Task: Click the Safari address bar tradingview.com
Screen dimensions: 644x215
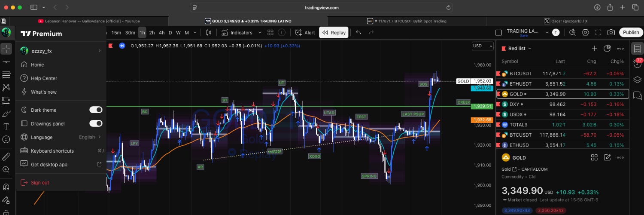Action: (322, 8)
